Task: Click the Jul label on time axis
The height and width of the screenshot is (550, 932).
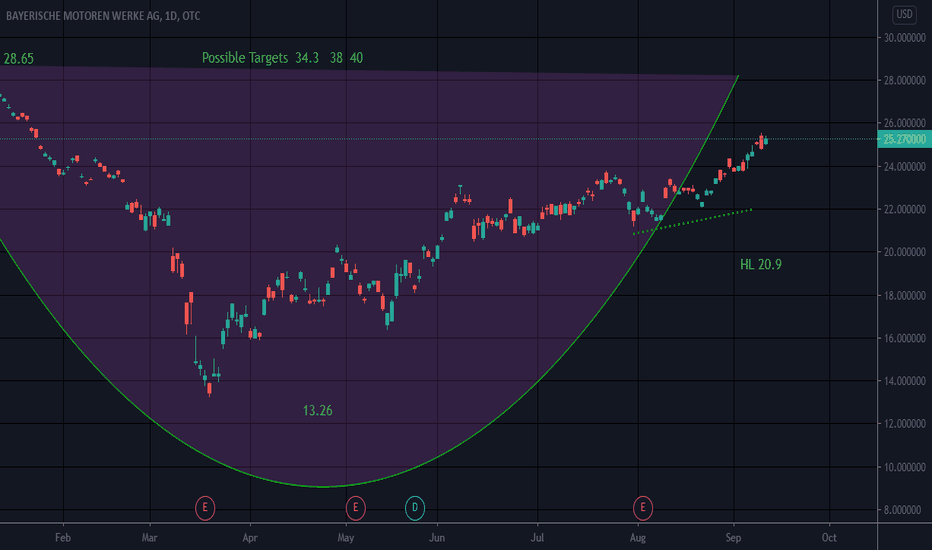Action: tap(537, 538)
